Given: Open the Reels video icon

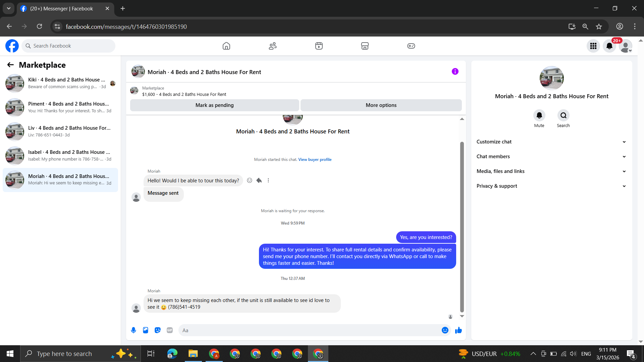Looking at the screenshot, I should (319, 46).
